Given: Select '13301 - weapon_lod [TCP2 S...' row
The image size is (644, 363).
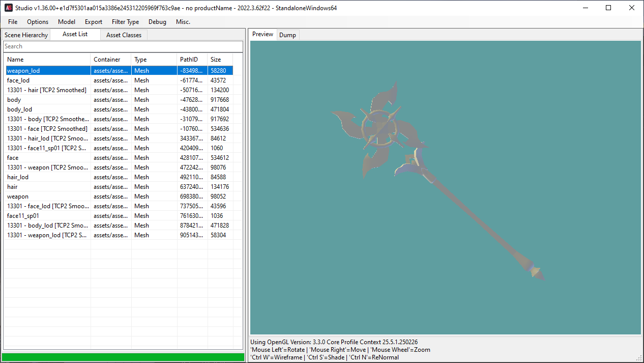Looking at the screenshot, I should coord(119,235).
